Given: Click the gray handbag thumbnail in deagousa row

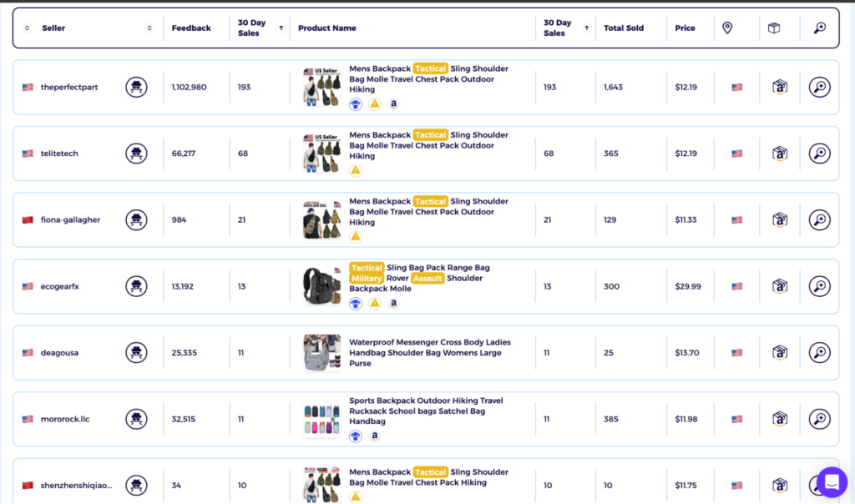Looking at the screenshot, I should (321, 352).
